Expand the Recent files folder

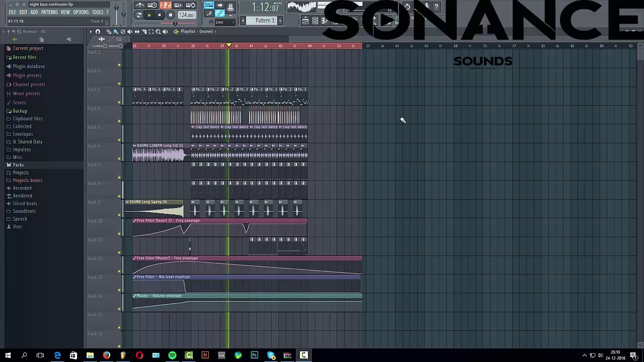(25, 57)
